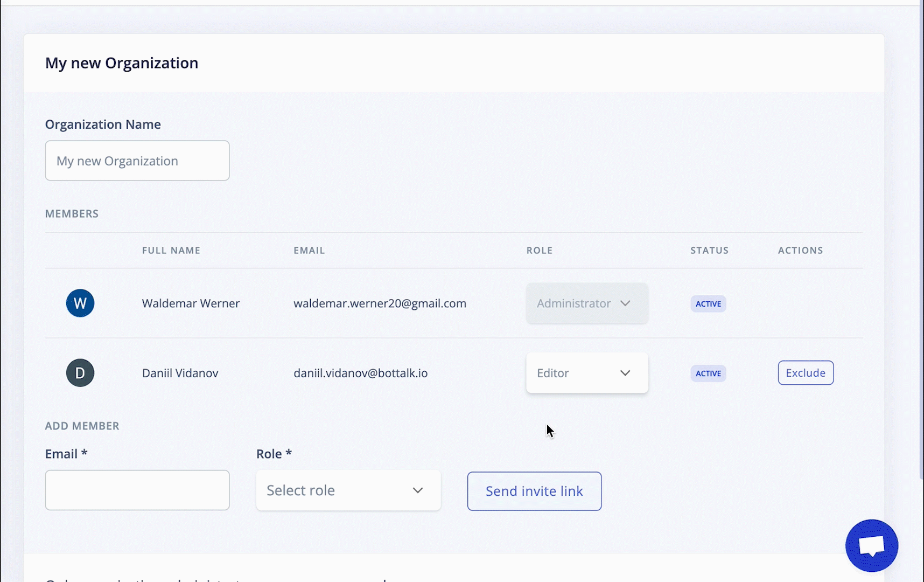Open the chat support widget
Viewport: 924px width, 582px height.
tap(871, 545)
